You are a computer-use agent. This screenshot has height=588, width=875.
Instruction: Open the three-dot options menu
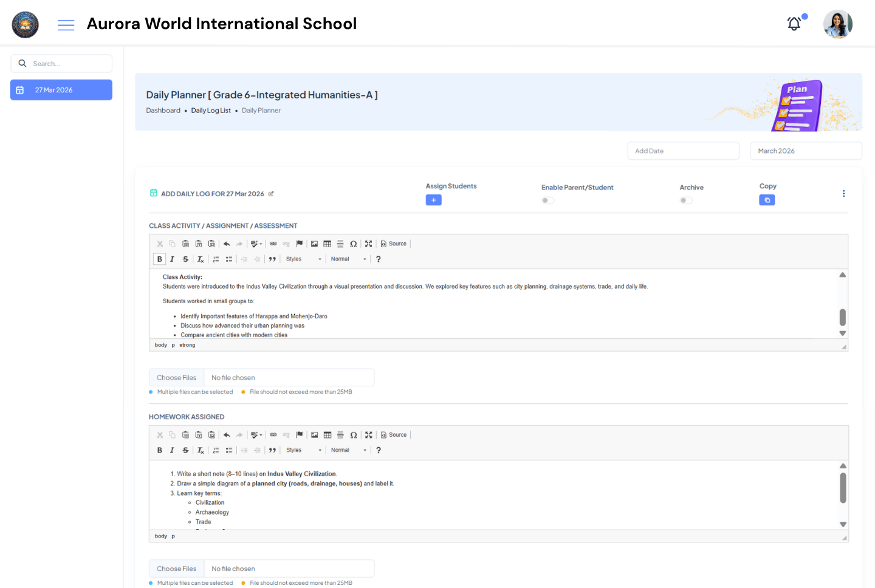pyautogui.click(x=843, y=193)
